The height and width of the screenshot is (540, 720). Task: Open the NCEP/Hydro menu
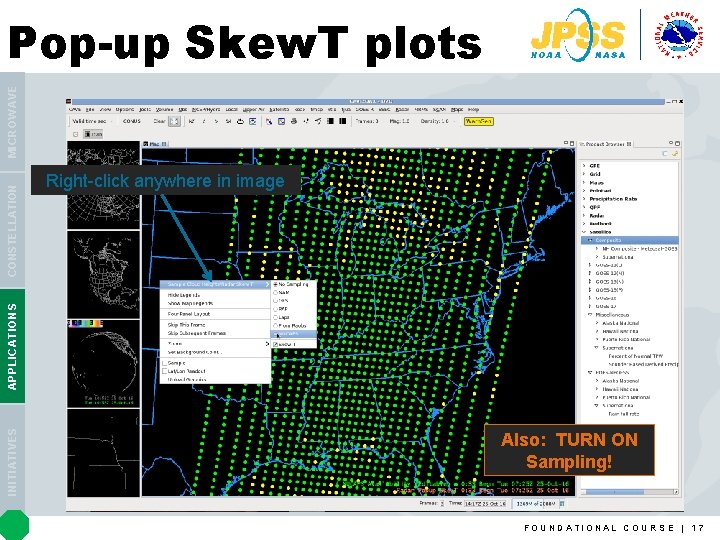(x=206, y=109)
